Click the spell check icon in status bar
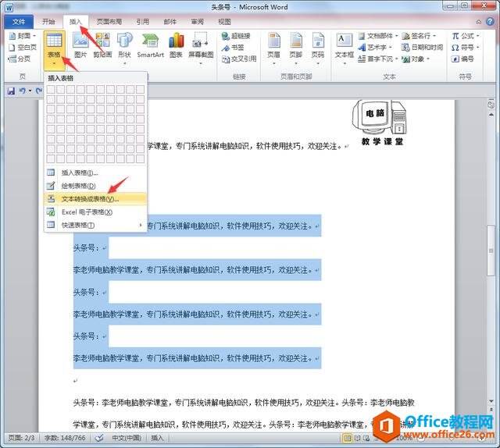 [x=99, y=438]
